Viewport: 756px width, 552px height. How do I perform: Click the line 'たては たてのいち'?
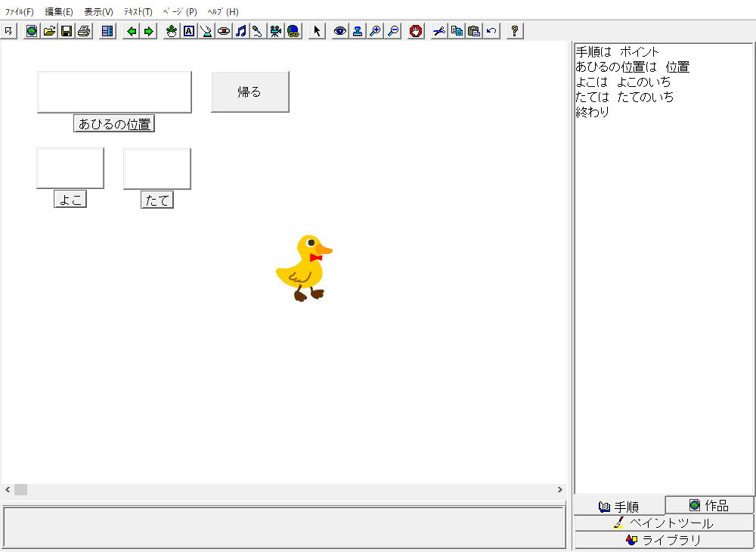(x=625, y=97)
